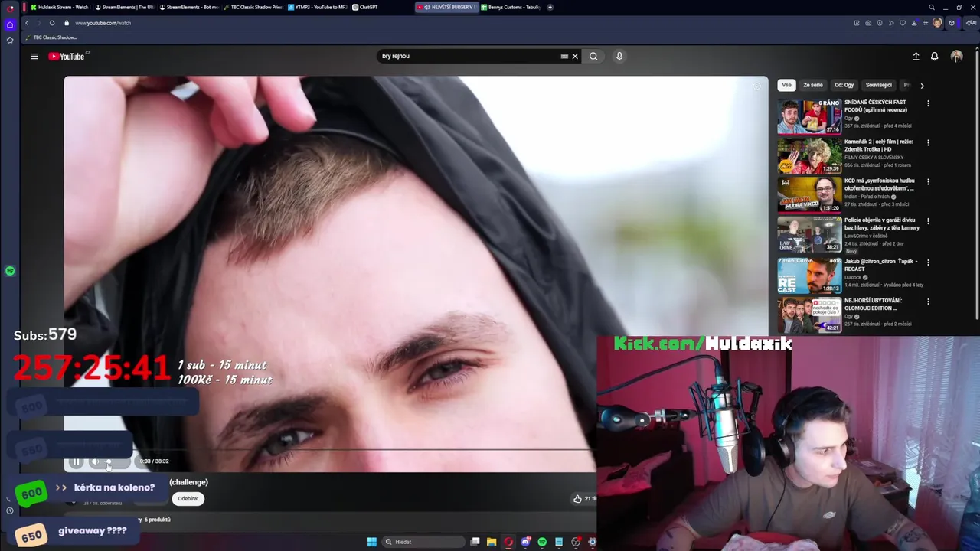Open KCD má symfonickou hudbu video title
The height and width of the screenshot is (551, 980).
[880, 184]
